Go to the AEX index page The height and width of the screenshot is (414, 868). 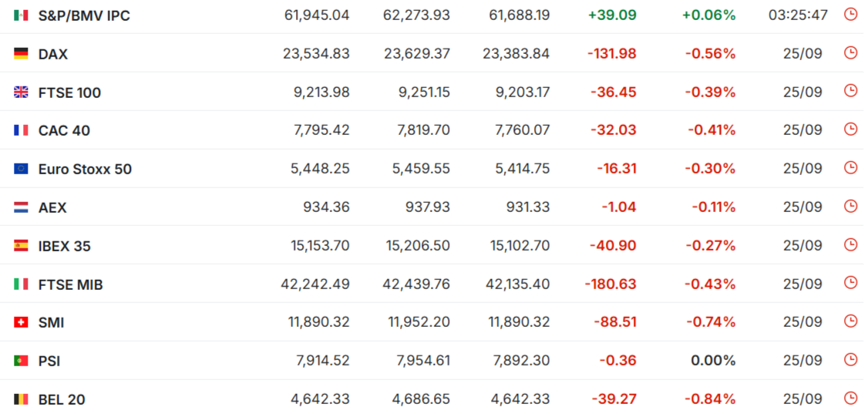click(52, 207)
